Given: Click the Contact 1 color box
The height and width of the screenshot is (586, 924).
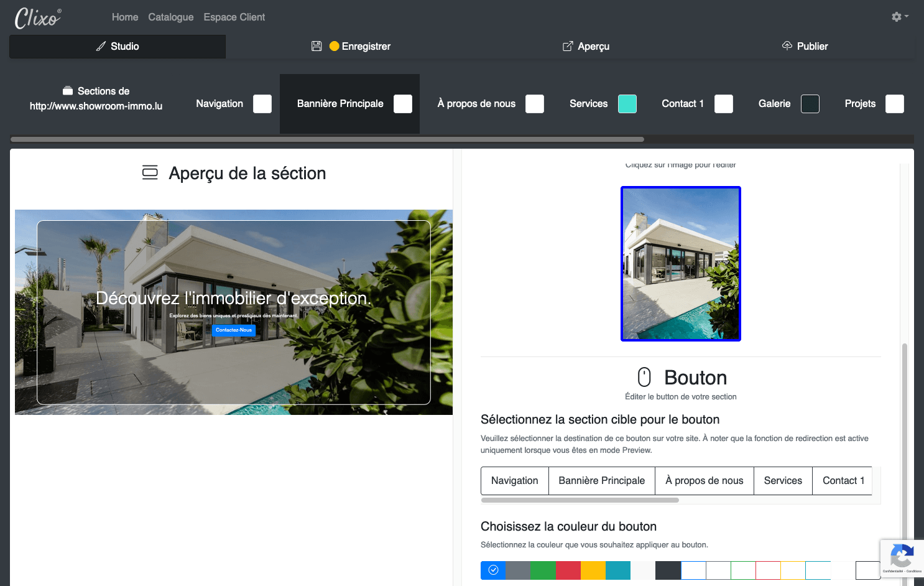Looking at the screenshot, I should pyautogui.click(x=724, y=104).
